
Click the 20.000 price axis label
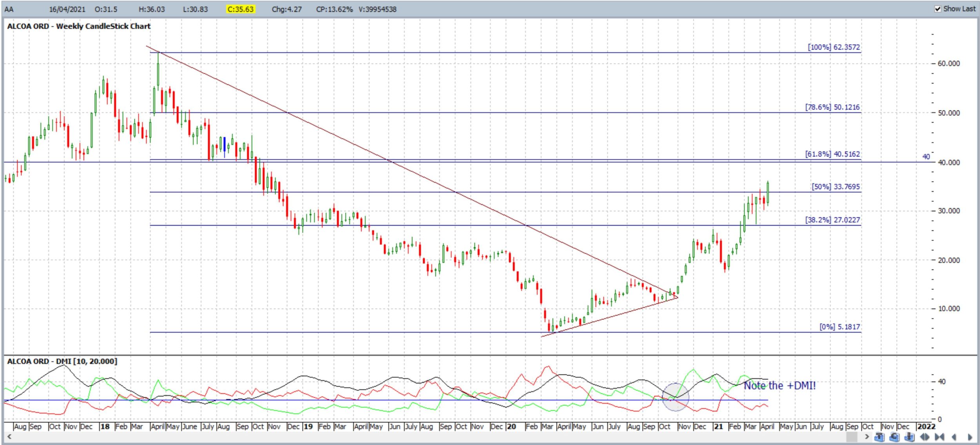(x=949, y=260)
